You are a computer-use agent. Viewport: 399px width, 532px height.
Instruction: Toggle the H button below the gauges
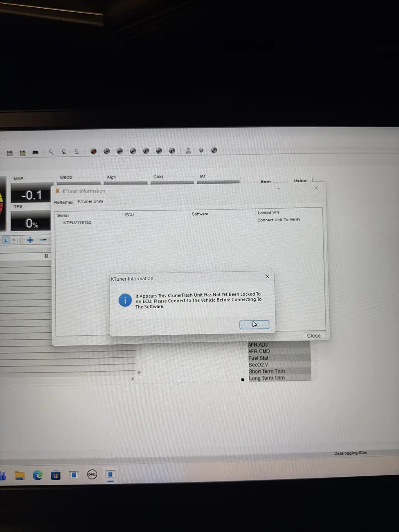coord(14,240)
